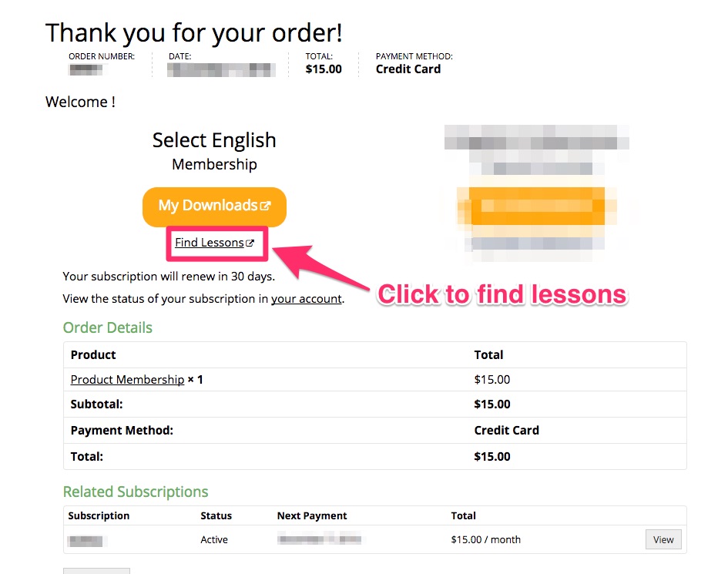Open the Product Membership link
728x574 pixels.
[x=127, y=380]
